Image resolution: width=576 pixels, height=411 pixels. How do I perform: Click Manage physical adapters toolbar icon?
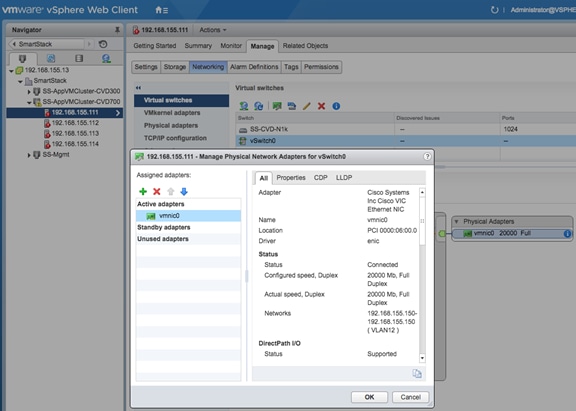click(277, 106)
